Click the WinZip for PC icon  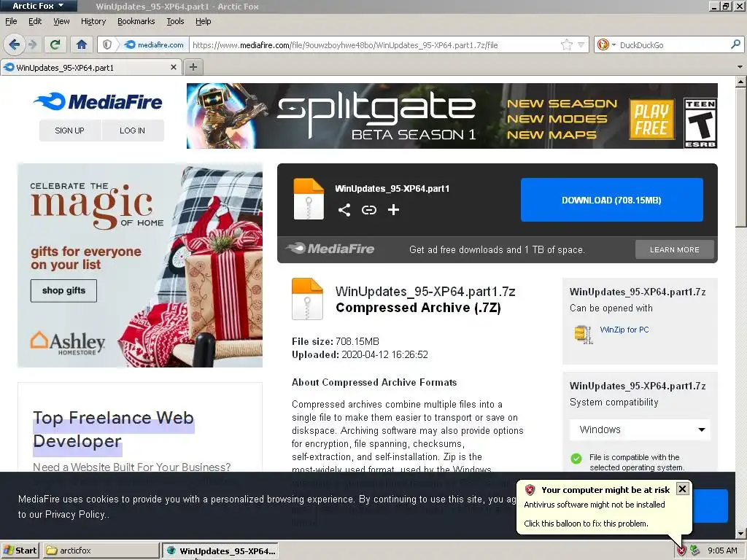point(583,334)
